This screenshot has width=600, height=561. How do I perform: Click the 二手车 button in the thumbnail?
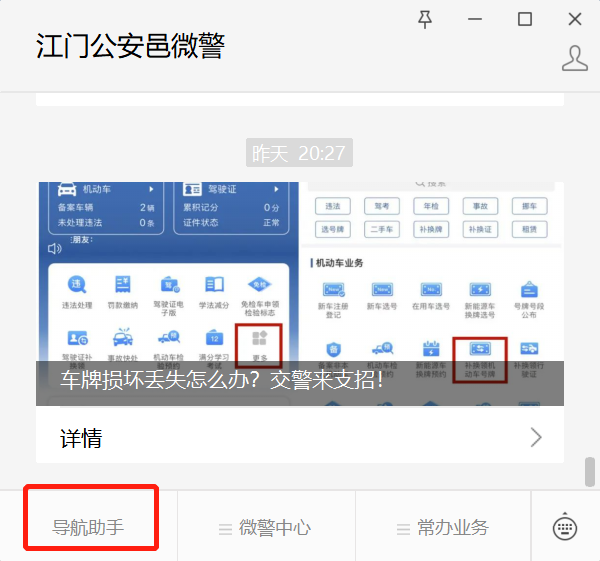coord(382,229)
